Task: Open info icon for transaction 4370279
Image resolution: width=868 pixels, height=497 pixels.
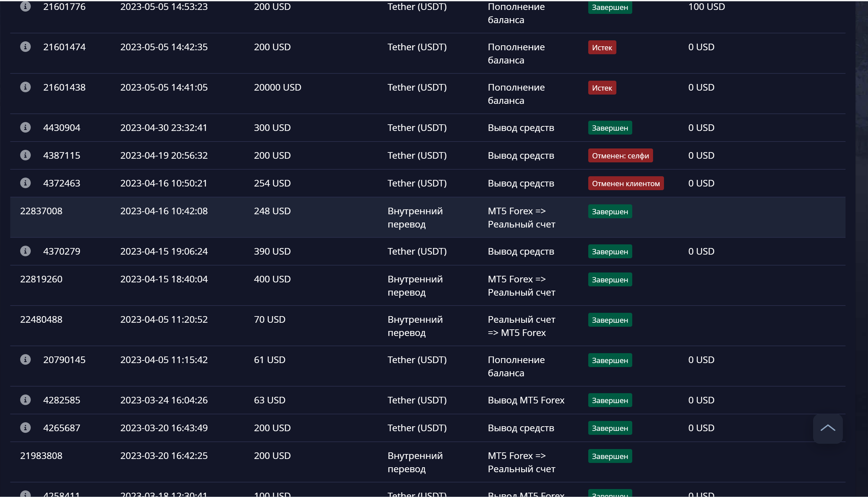Action: (25, 251)
